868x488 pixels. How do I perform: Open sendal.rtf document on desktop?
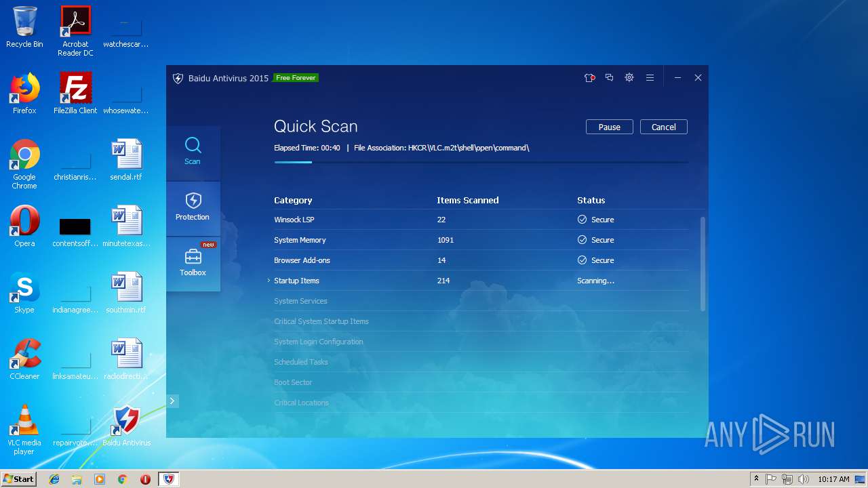(x=126, y=160)
